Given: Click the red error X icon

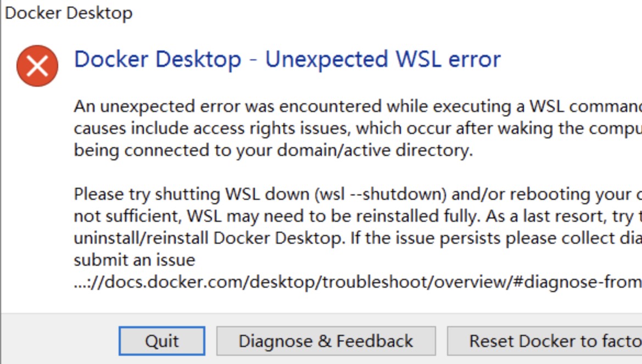Looking at the screenshot, I should click(37, 66).
